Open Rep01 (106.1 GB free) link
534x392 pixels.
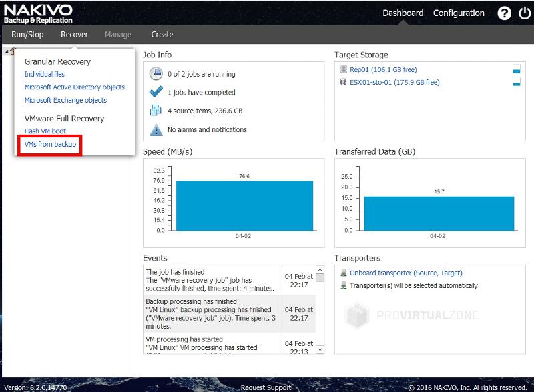383,69
